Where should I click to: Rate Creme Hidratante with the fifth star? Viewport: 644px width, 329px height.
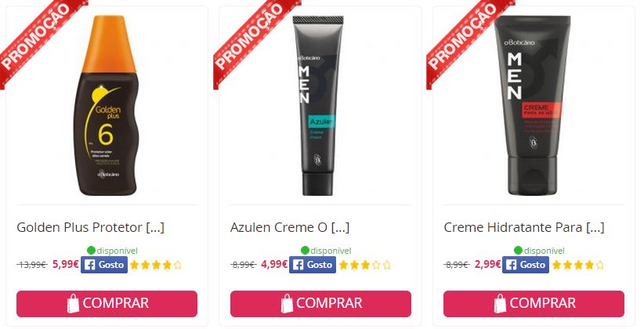(599, 265)
